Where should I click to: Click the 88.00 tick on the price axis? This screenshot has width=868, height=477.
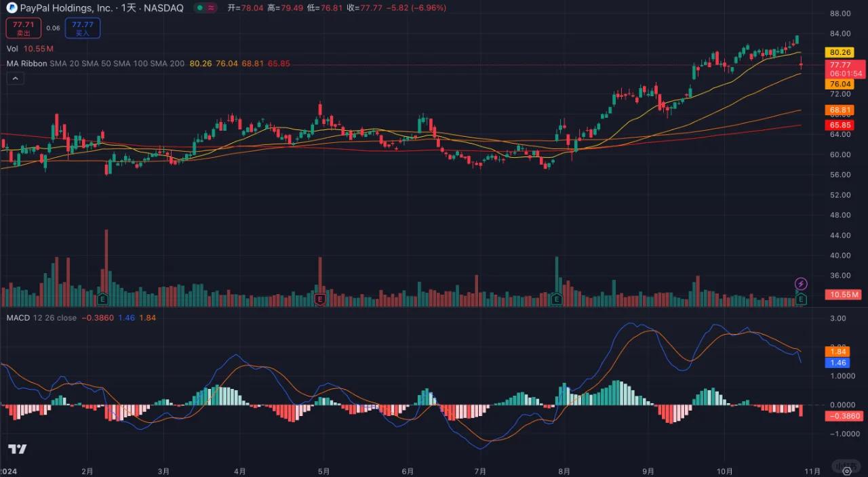(840, 14)
